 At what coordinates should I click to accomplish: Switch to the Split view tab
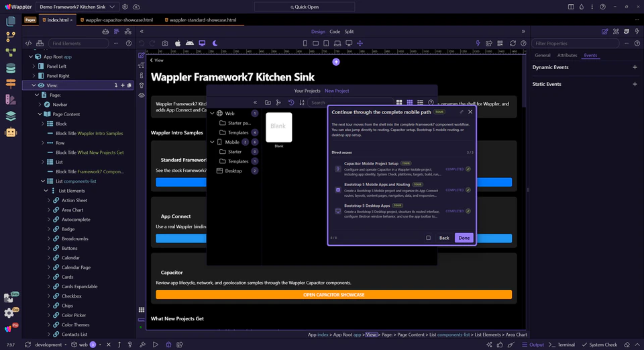(349, 32)
